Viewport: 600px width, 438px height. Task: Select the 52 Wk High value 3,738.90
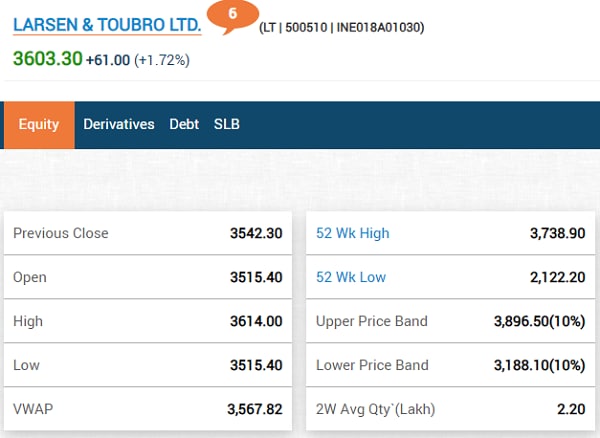[558, 233]
